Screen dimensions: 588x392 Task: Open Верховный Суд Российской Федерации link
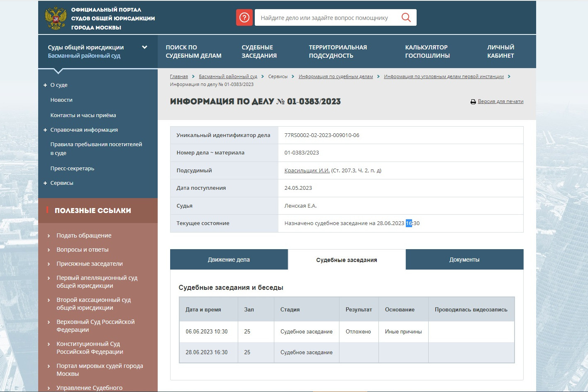95,326
